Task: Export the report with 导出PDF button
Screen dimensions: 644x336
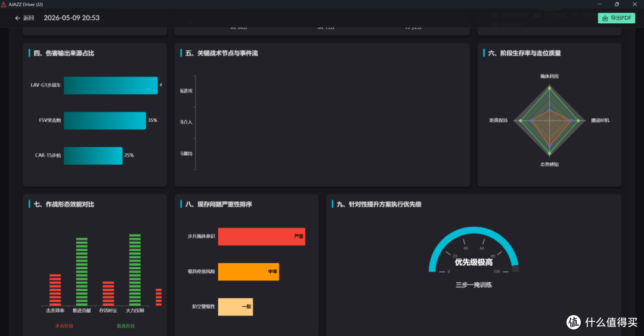Action: click(616, 18)
